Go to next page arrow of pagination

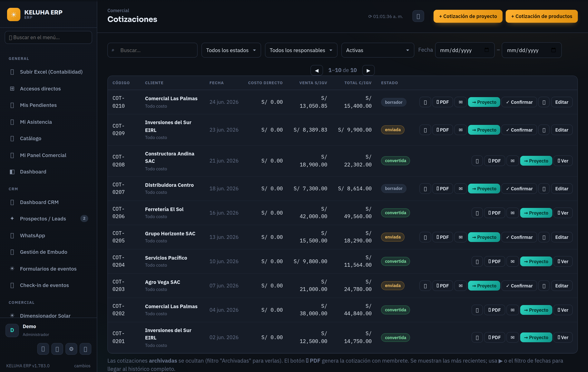(368, 70)
